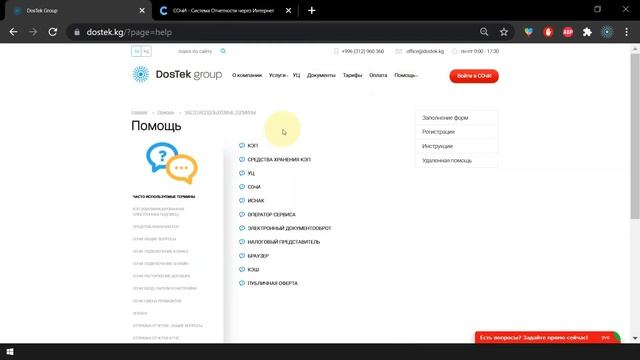
Task: Close the DosTek Group tab
Action: [142, 11]
